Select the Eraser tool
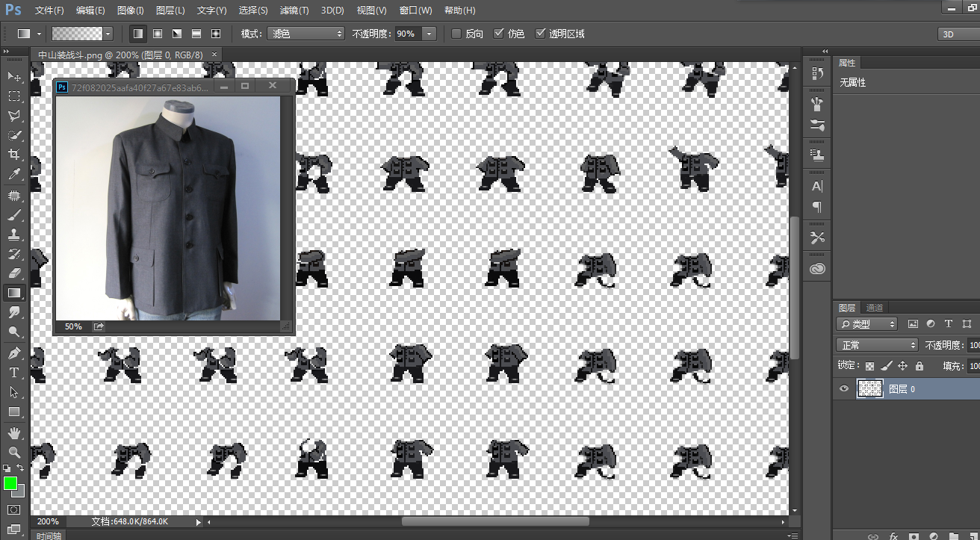980x540 pixels. 14,273
